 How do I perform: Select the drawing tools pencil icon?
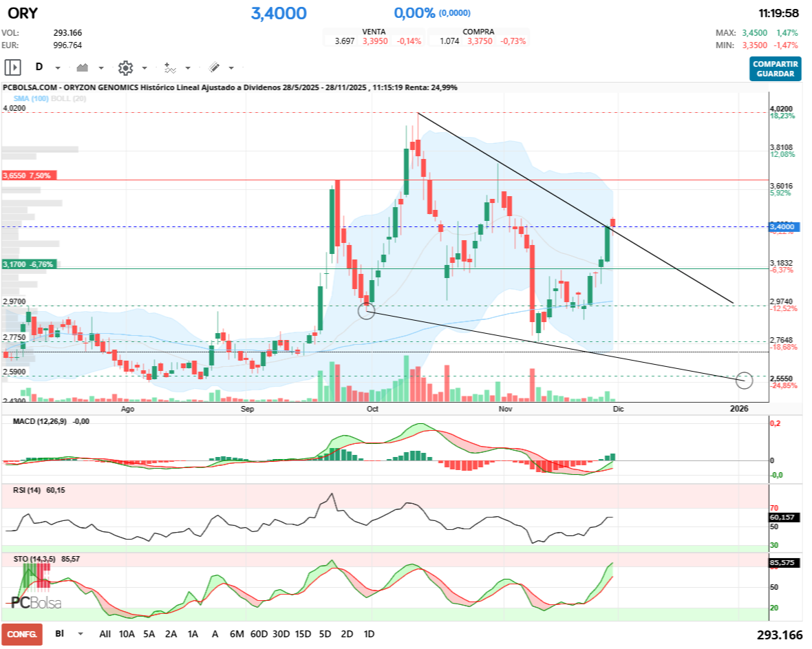[x=213, y=67]
